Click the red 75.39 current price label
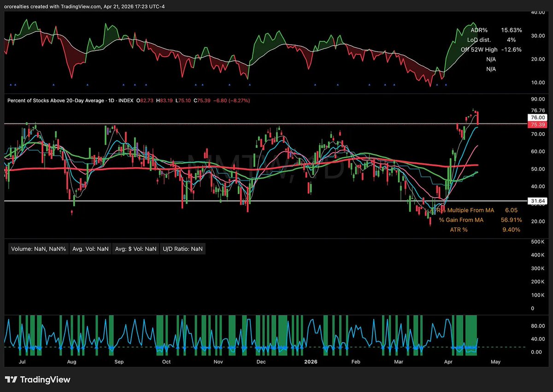Viewport: 553px width, 392px height. click(538, 124)
